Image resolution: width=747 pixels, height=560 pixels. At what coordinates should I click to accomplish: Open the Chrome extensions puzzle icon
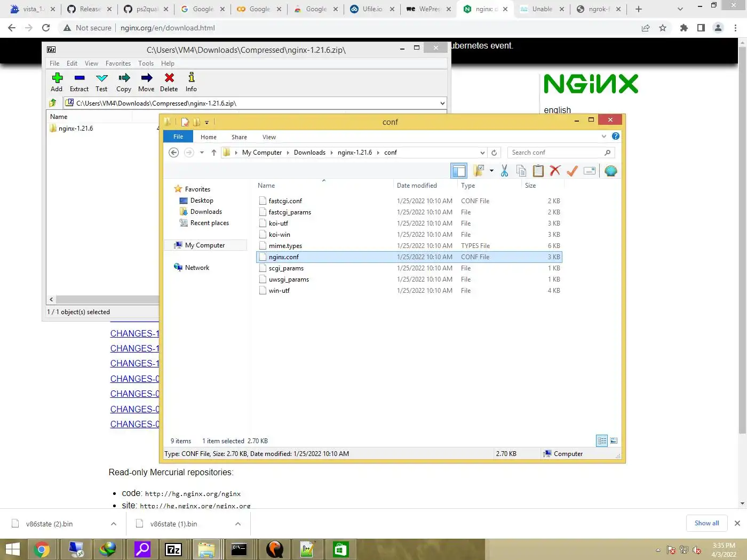[684, 28]
